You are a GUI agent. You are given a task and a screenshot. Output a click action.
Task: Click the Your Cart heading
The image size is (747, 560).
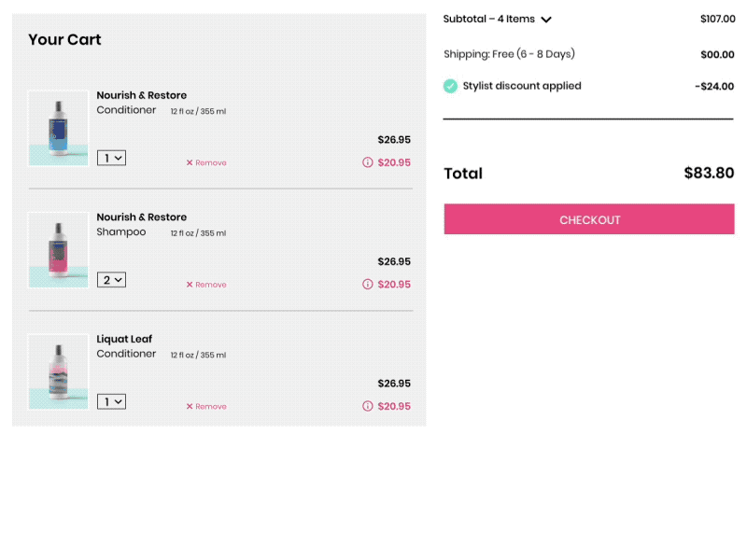point(64,40)
